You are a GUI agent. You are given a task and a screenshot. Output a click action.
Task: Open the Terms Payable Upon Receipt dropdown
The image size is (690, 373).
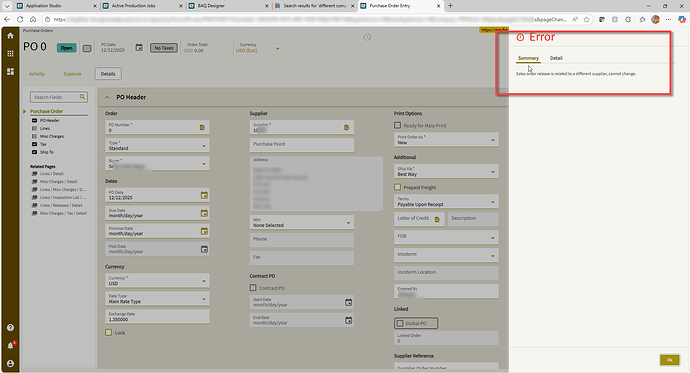click(x=446, y=201)
